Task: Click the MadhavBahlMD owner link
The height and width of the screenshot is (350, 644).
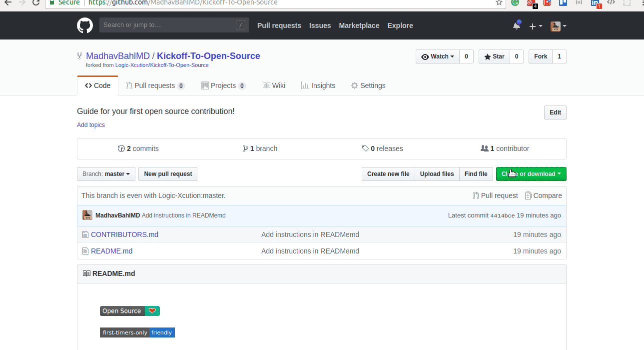Action: click(x=118, y=56)
